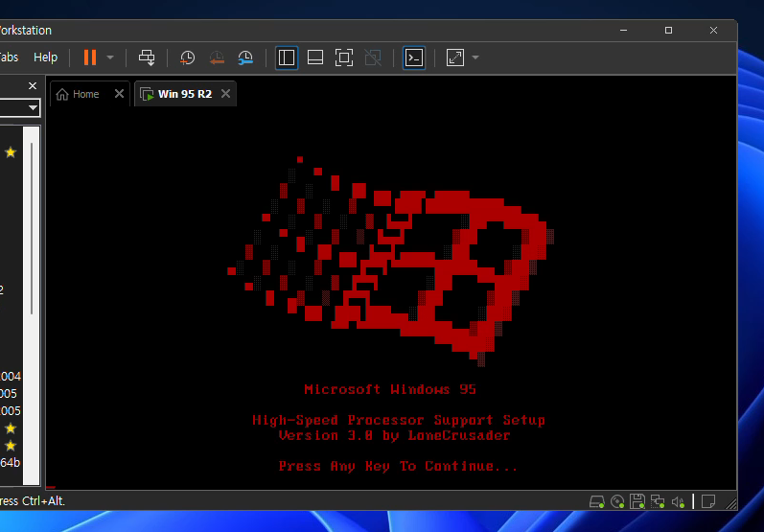Enter full screen mode icon
The width and height of the screenshot is (764, 532).
[344, 58]
